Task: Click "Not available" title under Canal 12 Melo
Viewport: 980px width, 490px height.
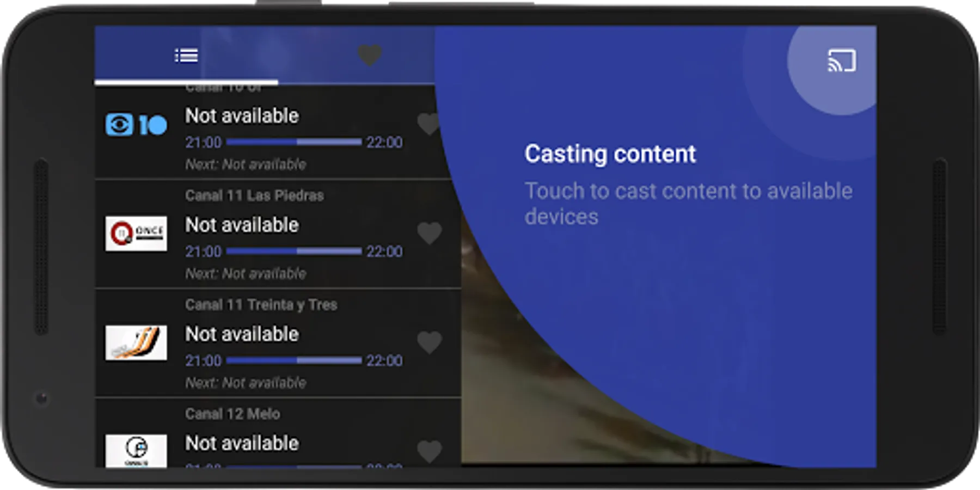Action: [242, 443]
